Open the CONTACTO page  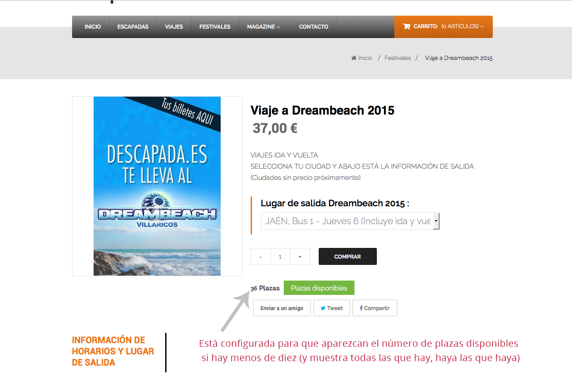click(x=313, y=27)
